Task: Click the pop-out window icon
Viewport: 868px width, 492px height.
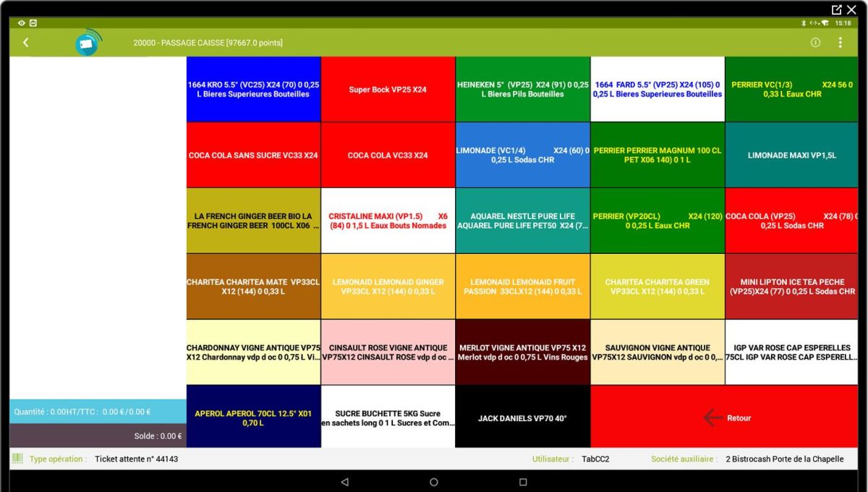Action: tap(836, 9)
